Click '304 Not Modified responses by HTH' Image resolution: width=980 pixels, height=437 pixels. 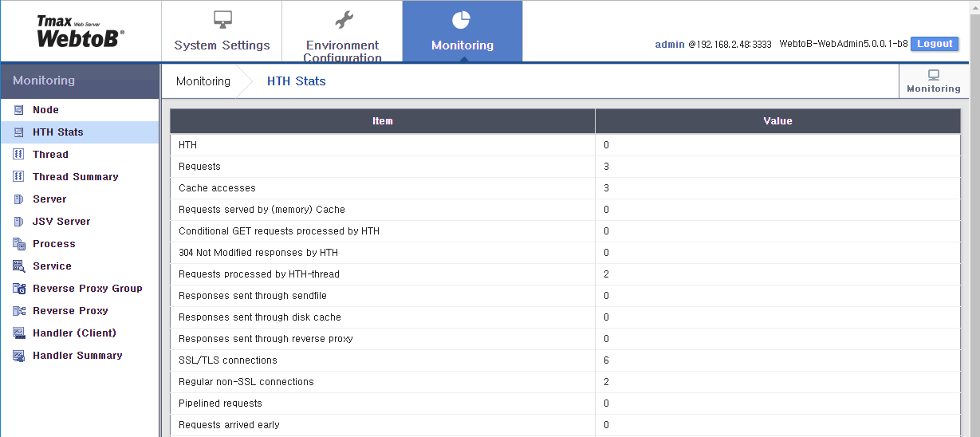click(258, 253)
